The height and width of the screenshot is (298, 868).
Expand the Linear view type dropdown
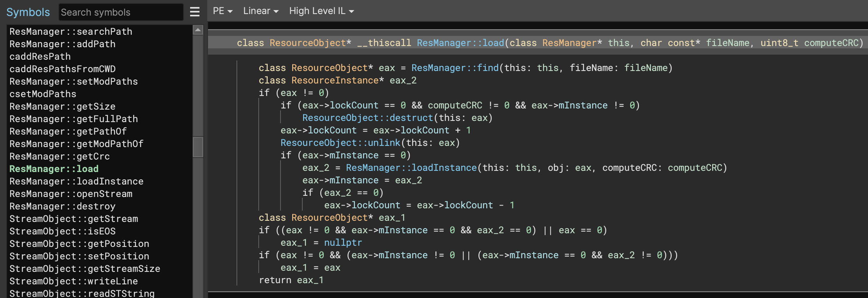tap(261, 11)
